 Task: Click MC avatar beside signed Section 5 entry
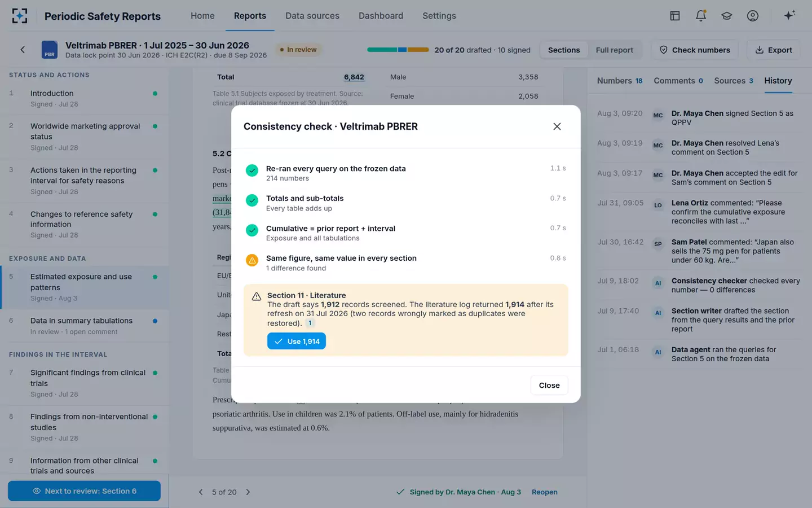click(x=658, y=115)
